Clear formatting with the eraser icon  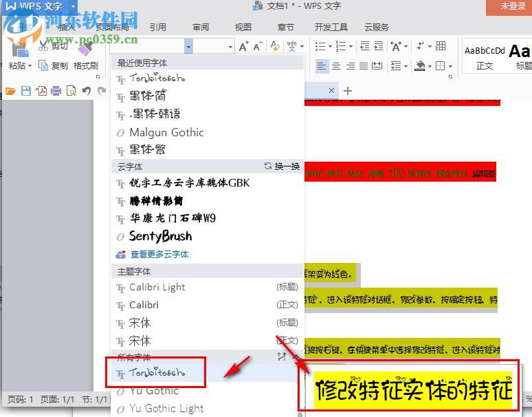coord(275,46)
